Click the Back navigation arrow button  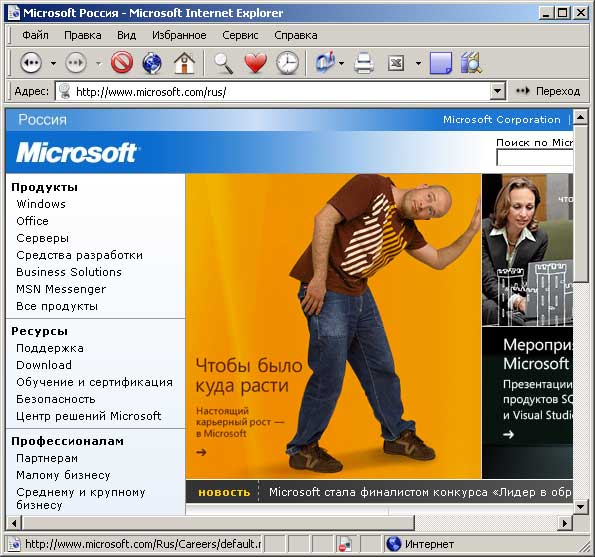(x=31, y=63)
